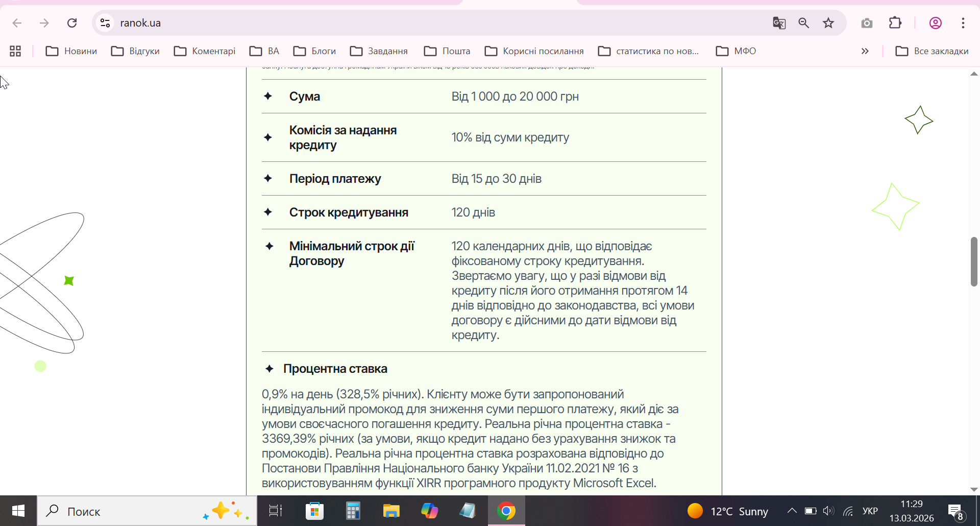Open the 12°C Sunny weather widget

point(727,511)
